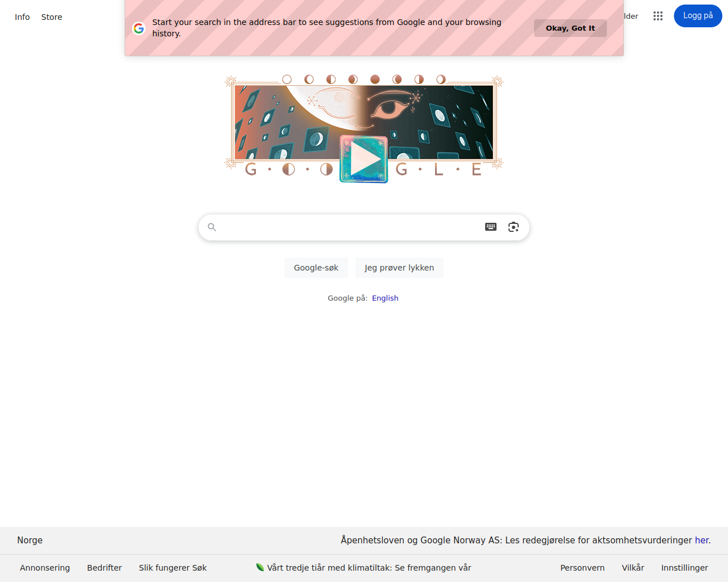The width and height of the screenshot is (728, 582).
Task: Click the Google-søk button
Action: point(316,268)
